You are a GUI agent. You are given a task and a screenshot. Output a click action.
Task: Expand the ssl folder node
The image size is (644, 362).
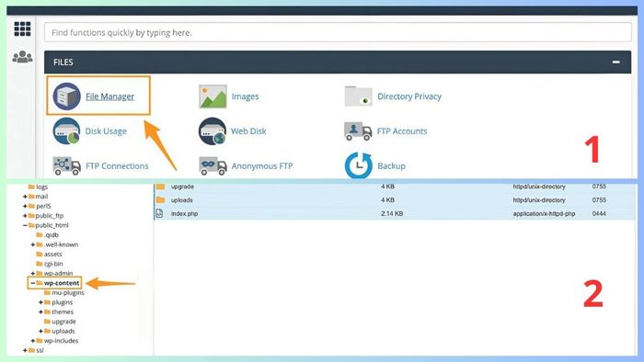pyautogui.click(x=25, y=351)
